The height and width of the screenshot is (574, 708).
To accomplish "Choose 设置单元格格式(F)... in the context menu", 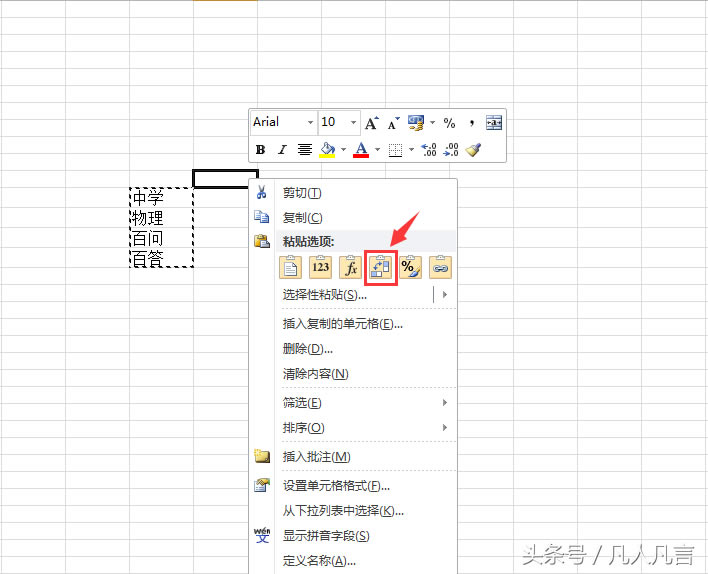I will [x=336, y=486].
